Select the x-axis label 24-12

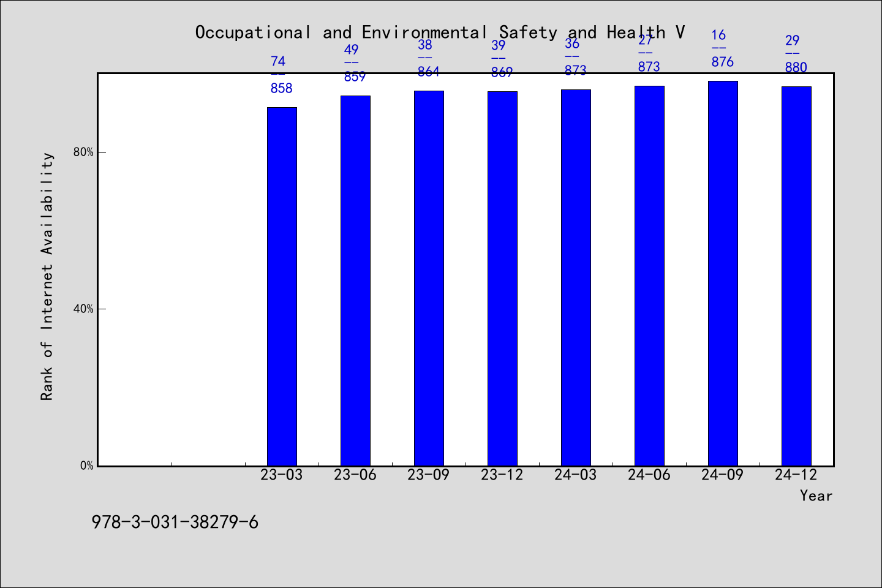click(x=796, y=475)
